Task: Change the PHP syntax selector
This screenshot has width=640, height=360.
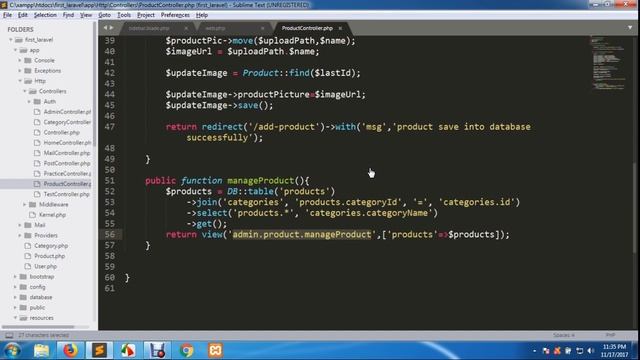Action: [x=610, y=335]
